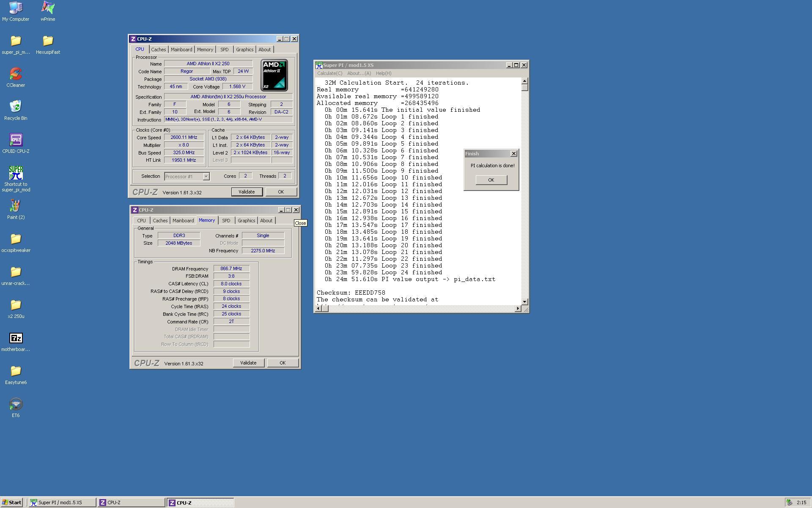Open the Start menu
812x508 pixels.
[x=11, y=502]
